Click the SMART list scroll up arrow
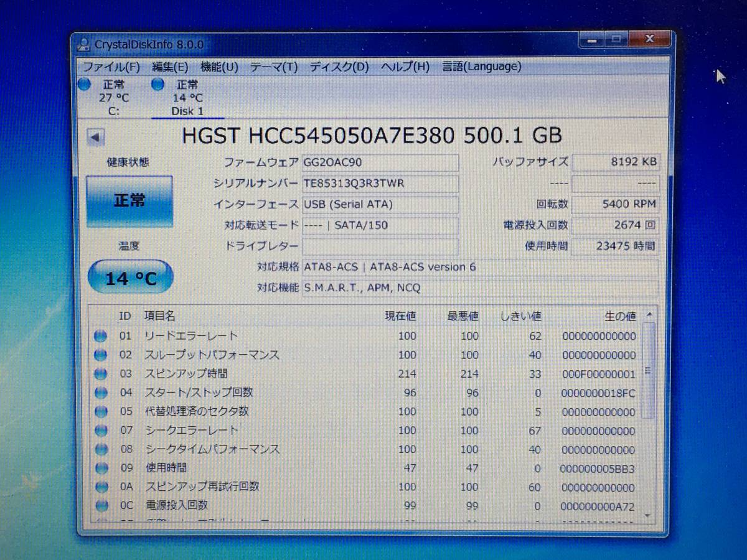The height and width of the screenshot is (560, 747). 649,315
